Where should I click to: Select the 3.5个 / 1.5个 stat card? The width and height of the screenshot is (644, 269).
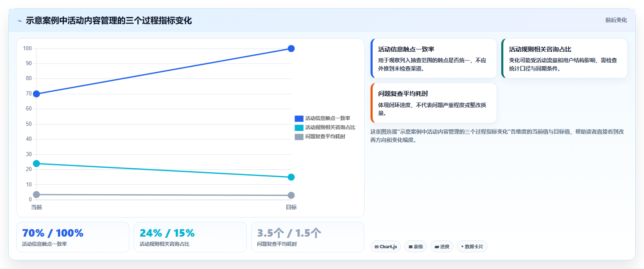308,237
